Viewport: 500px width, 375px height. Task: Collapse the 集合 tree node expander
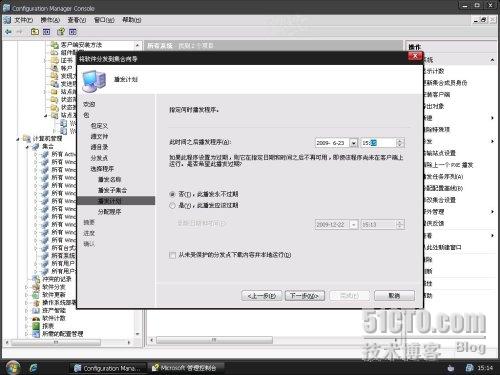pos(27,147)
